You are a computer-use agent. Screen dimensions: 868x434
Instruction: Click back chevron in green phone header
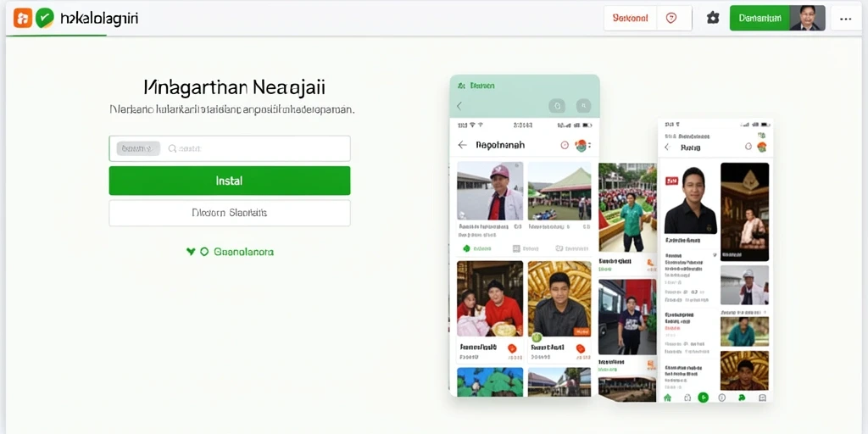(459, 106)
